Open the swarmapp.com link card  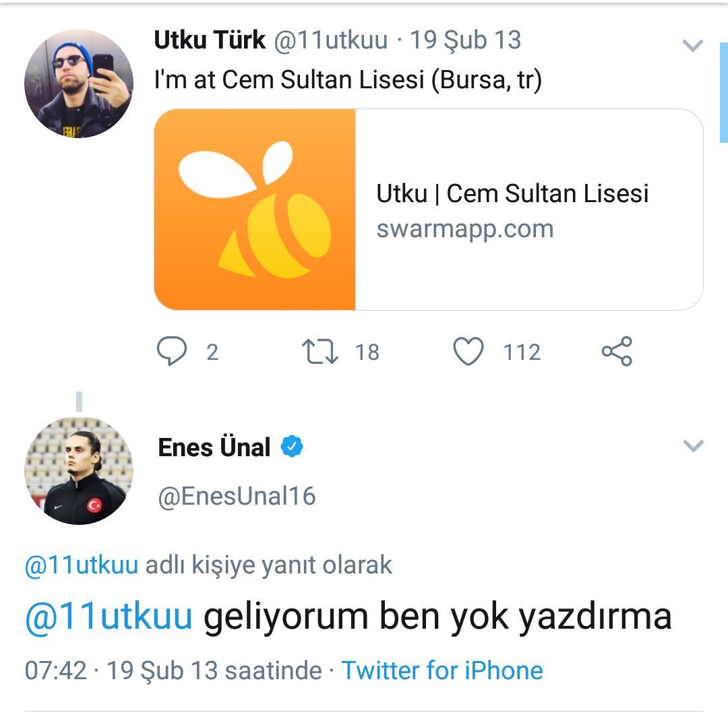coord(429,210)
